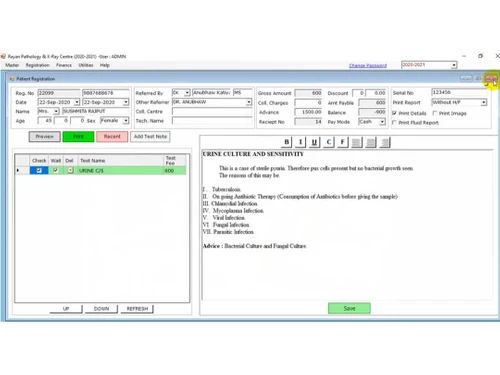The height and width of the screenshot is (375, 500).
Task: Uncheck the Print Details checkbox
Action: click(394, 113)
